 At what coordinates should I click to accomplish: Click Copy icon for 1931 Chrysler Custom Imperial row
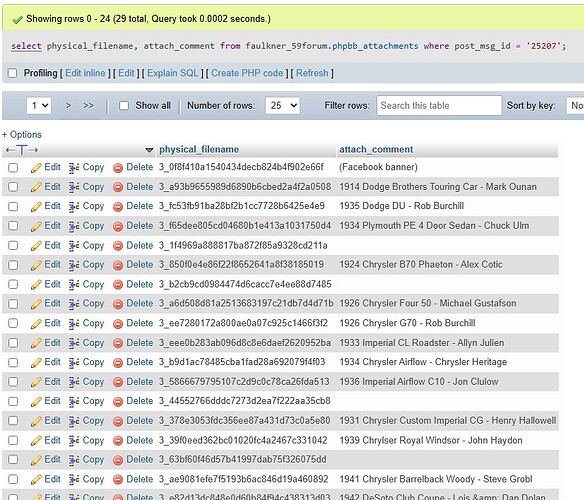click(74, 421)
